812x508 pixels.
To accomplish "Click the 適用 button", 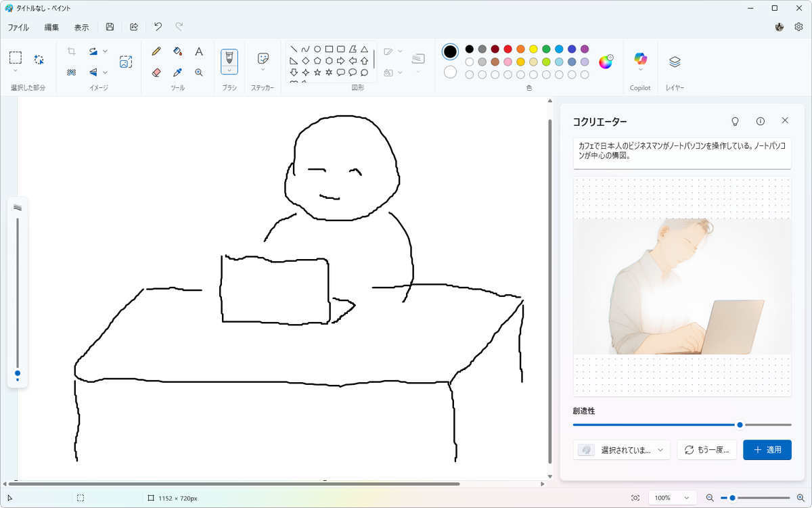I will [767, 450].
